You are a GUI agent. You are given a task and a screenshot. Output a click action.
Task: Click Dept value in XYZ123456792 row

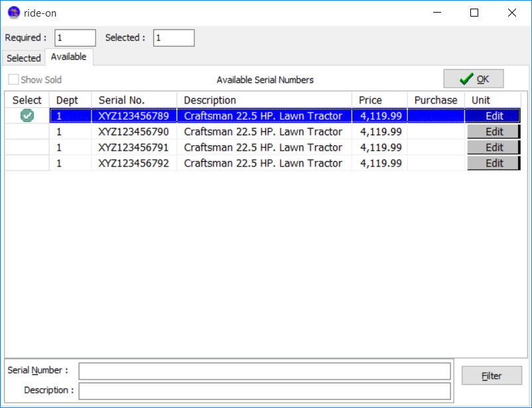(x=70, y=163)
